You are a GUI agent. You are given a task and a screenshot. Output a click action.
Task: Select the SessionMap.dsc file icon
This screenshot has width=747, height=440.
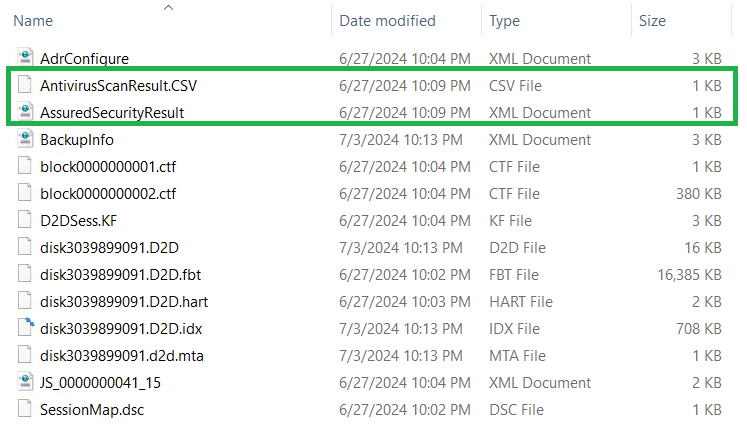click(x=24, y=408)
